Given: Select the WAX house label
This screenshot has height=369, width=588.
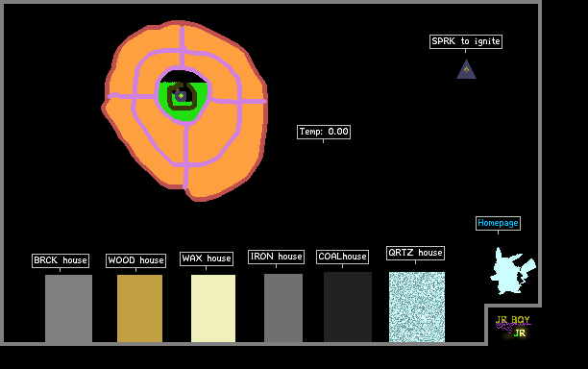Looking at the screenshot, I should point(207,258).
